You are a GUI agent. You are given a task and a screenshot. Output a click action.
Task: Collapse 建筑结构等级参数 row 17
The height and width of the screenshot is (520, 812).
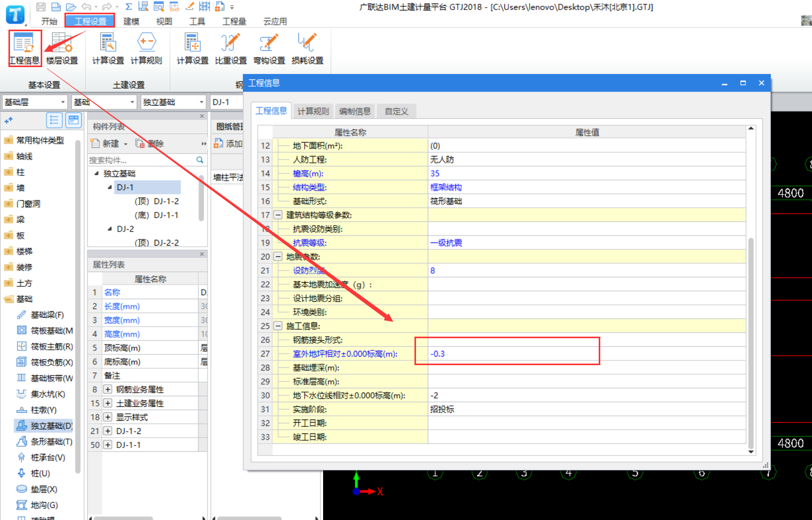pyautogui.click(x=278, y=215)
